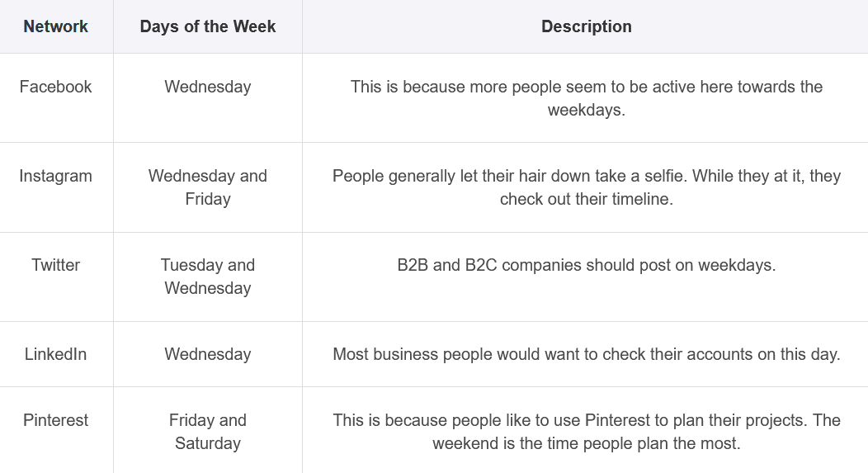The image size is (868, 473).
Task: Click the Pinterest projects description text
Action: tap(586, 432)
